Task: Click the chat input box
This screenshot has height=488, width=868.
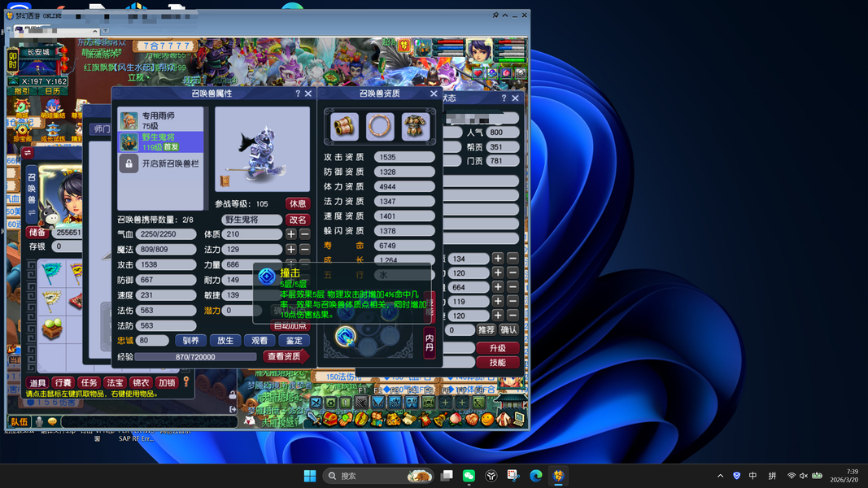Action: coord(150,421)
